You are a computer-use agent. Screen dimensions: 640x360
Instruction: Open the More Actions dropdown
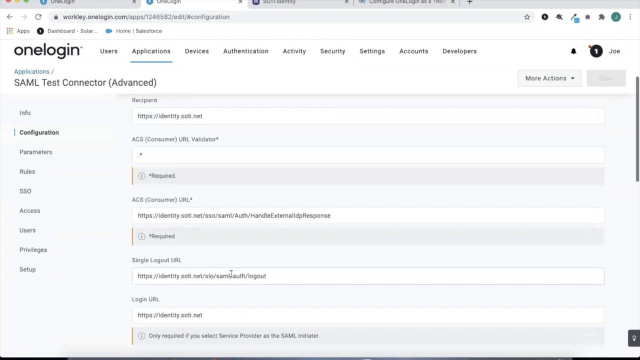(549, 78)
